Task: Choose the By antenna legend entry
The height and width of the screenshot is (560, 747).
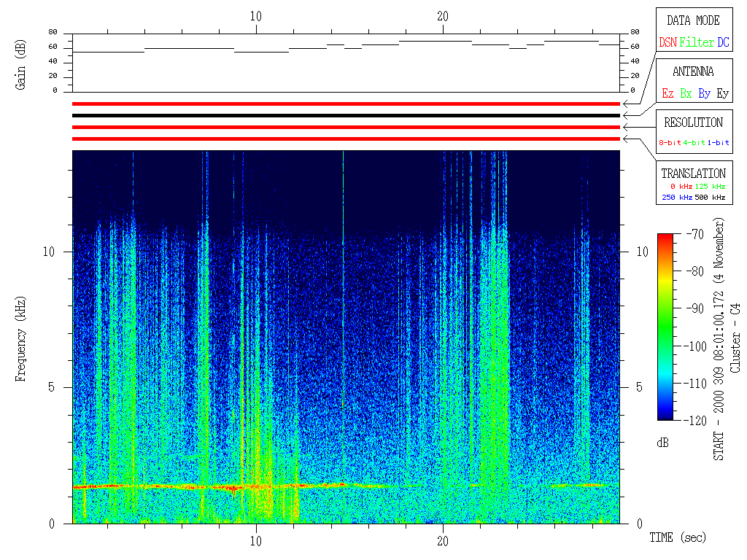Action: [704, 94]
